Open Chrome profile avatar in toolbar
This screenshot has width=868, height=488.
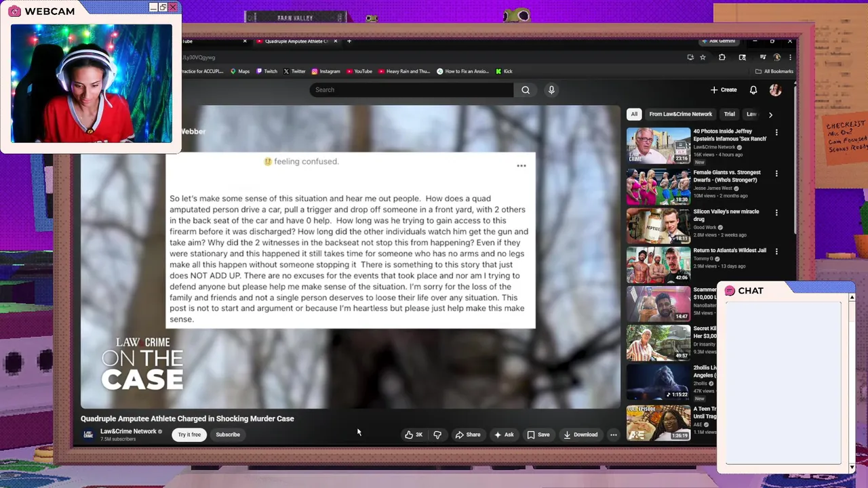coord(777,57)
